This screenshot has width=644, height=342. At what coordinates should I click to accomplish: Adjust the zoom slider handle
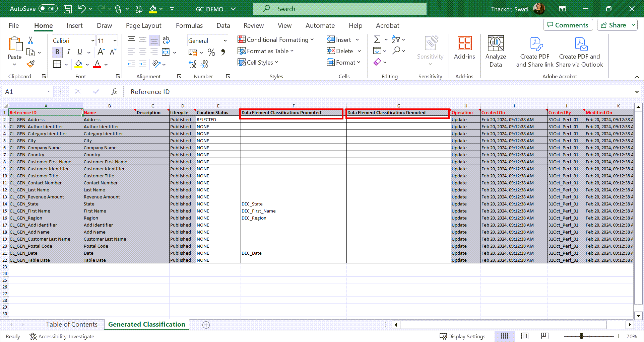pyautogui.click(x=581, y=336)
